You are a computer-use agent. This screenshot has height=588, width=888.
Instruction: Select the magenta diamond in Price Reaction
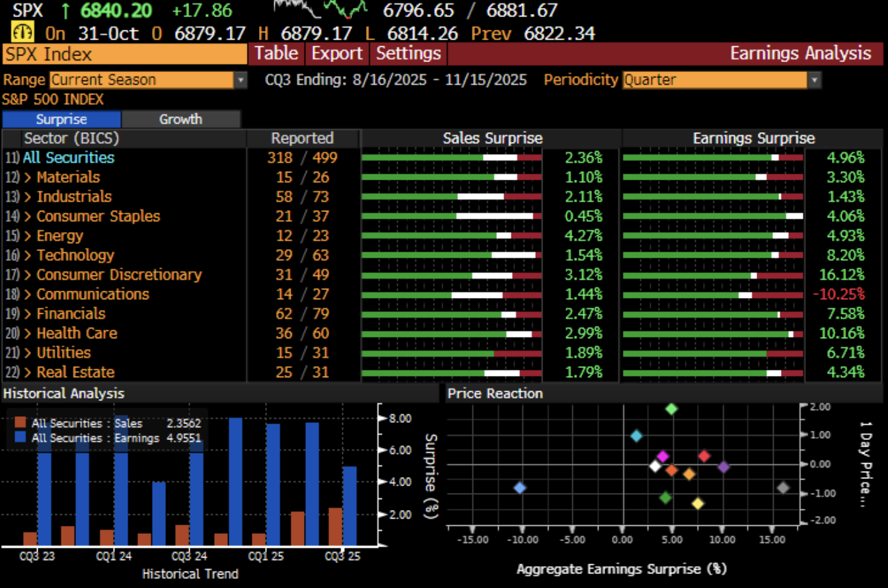tap(663, 457)
